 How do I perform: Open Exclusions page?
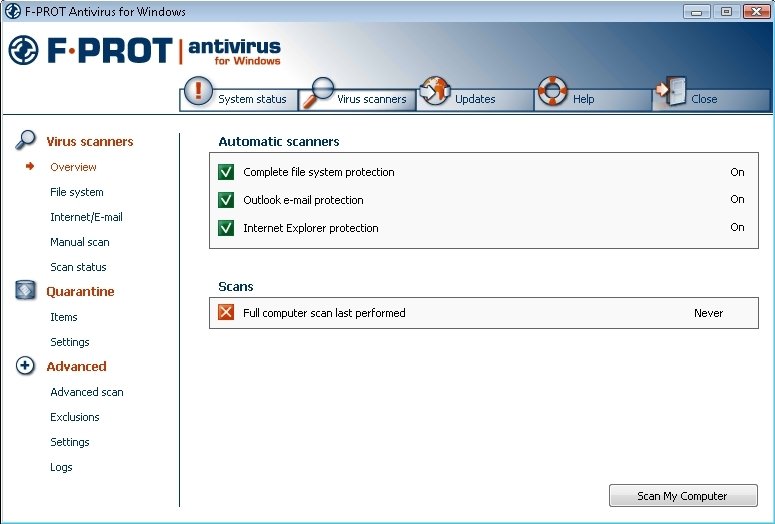[75, 417]
